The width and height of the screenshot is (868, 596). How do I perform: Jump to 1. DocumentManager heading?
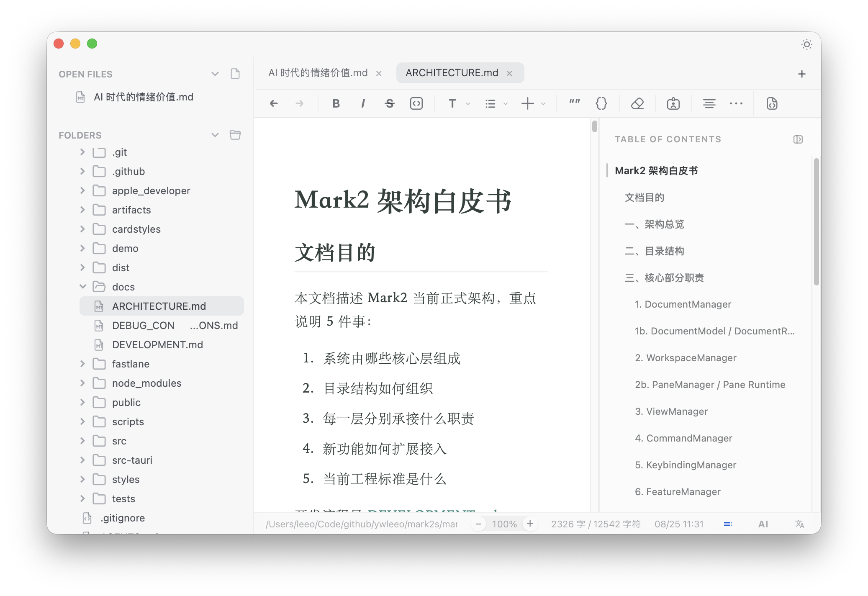click(x=683, y=304)
